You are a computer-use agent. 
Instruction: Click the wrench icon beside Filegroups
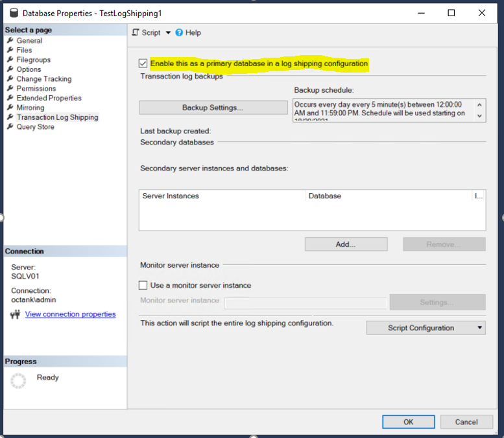tap(10, 60)
